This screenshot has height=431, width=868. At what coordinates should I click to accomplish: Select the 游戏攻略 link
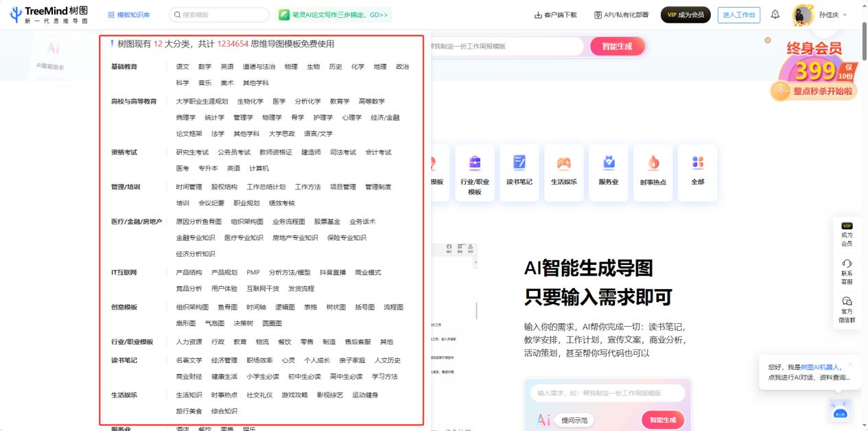294,395
